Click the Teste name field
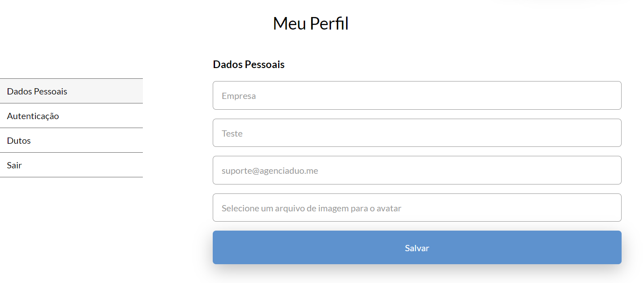644x283 pixels. click(x=416, y=133)
